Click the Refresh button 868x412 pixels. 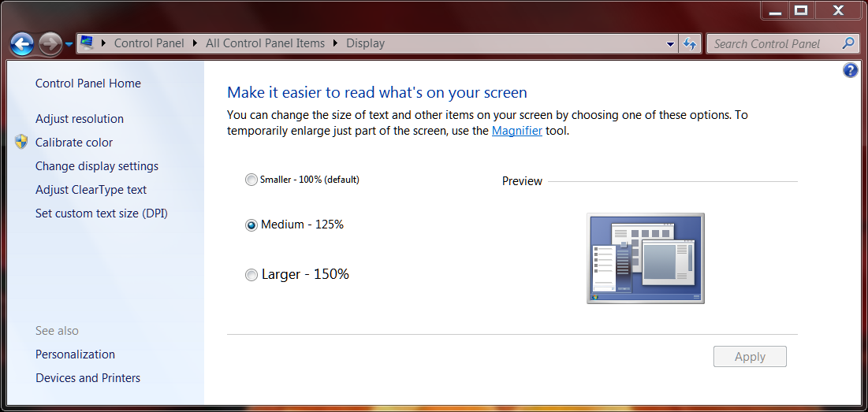pyautogui.click(x=690, y=43)
